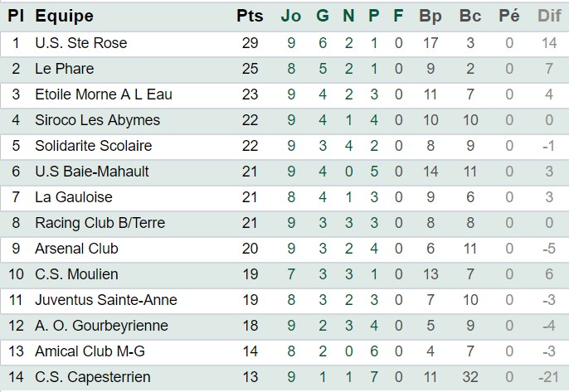Open Siroco Les Abymes team
Image resolution: width=569 pixels, height=392 pixels.
coord(98,120)
